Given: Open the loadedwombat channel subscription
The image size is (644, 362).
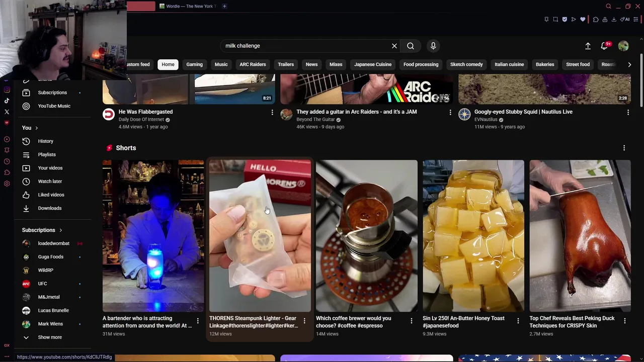Looking at the screenshot, I should pyautogui.click(x=52, y=243).
